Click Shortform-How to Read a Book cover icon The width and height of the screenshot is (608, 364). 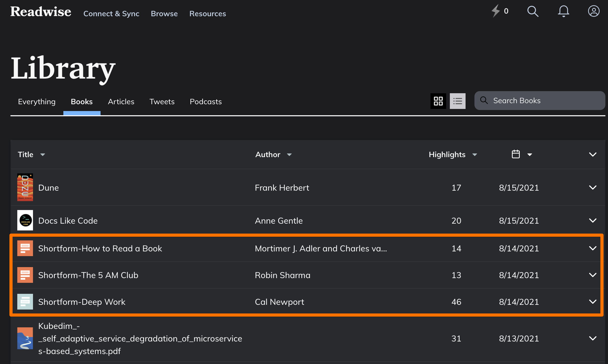pyautogui.click(x=25, y=248)
